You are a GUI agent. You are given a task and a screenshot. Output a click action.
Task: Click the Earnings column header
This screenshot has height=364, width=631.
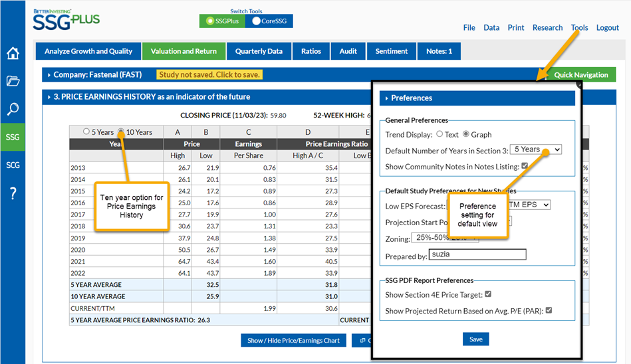pos(248,144)
